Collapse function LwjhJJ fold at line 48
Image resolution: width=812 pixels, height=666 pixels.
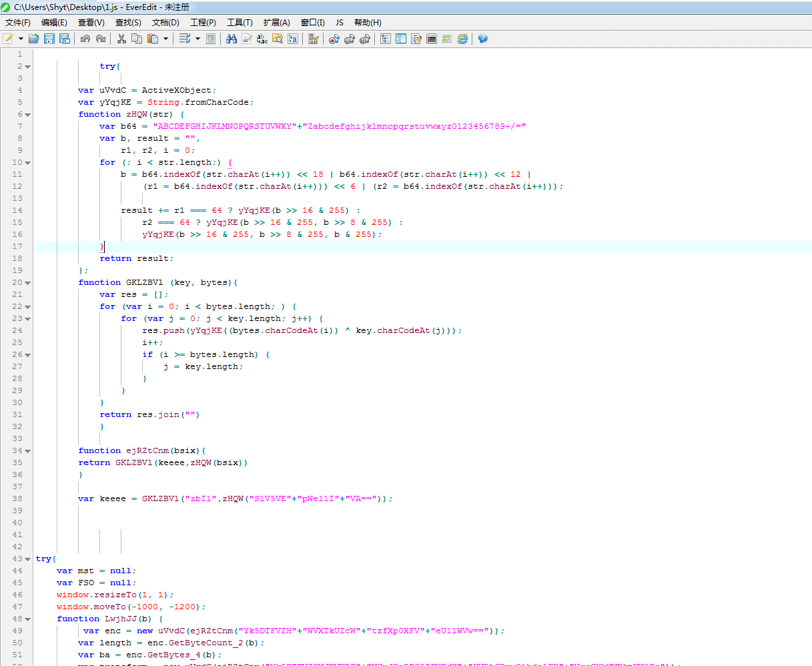coord(28,619)
